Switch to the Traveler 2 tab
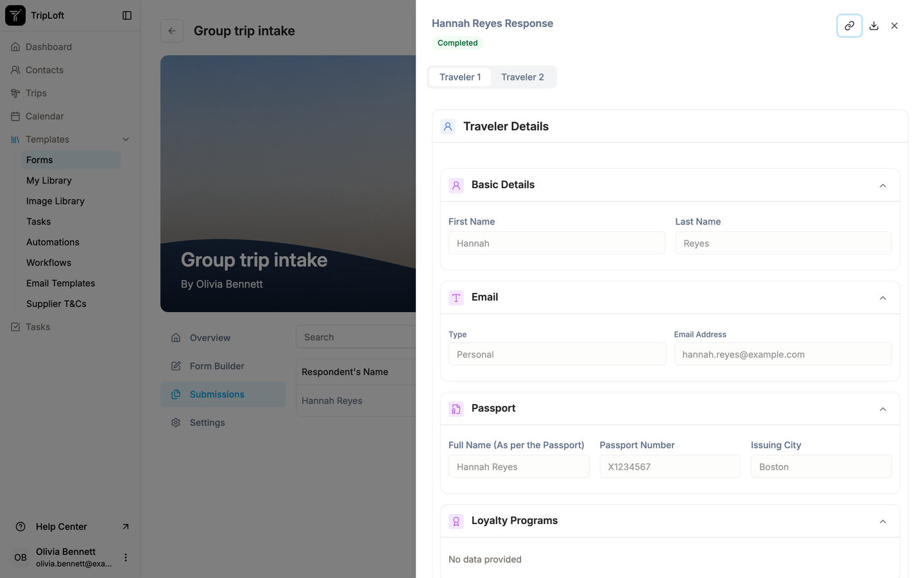The image size is (924, 578). click(522, 77)
